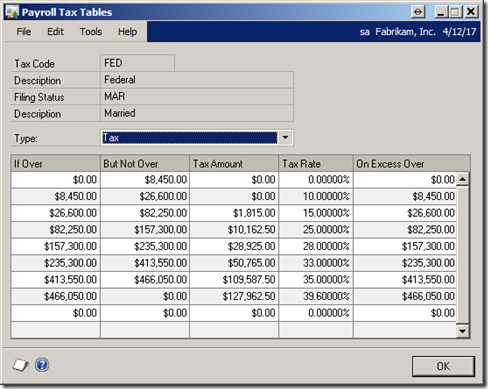Click the window lock/pin icon in title bar
Screen dimensions: 488x389
pos(418,12)
